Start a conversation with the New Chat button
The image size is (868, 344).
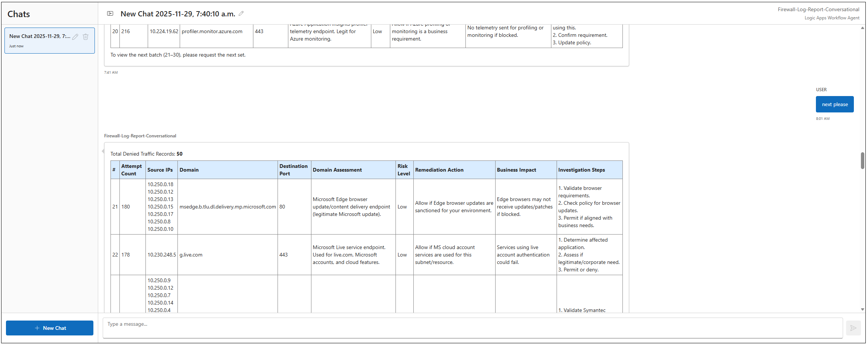click(x=49, y=328)
